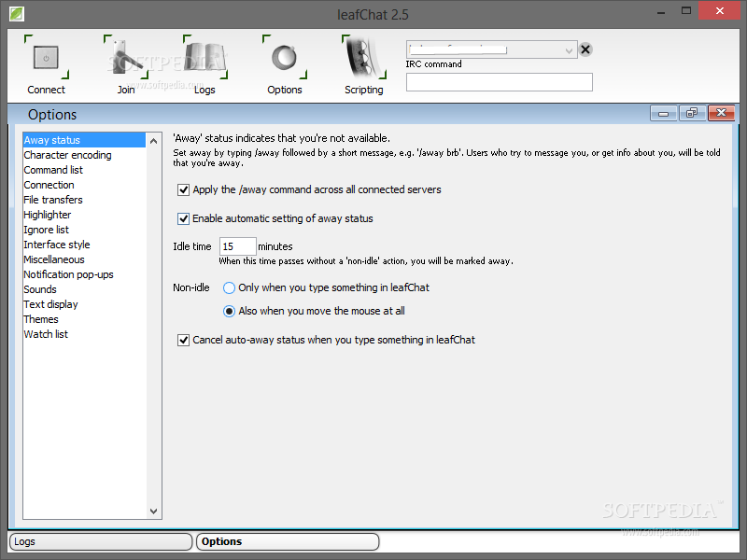
Task: Click the Connect toolbar label
Action: coord(46,90)
